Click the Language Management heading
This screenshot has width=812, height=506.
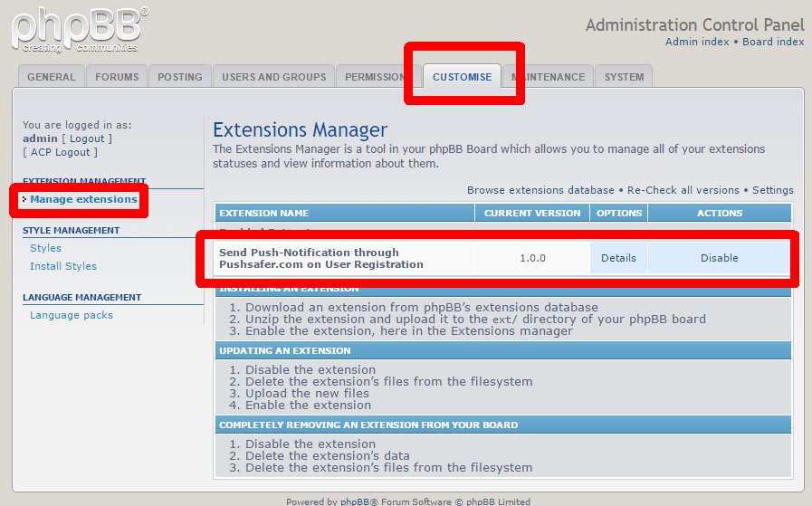pos(81,297)
